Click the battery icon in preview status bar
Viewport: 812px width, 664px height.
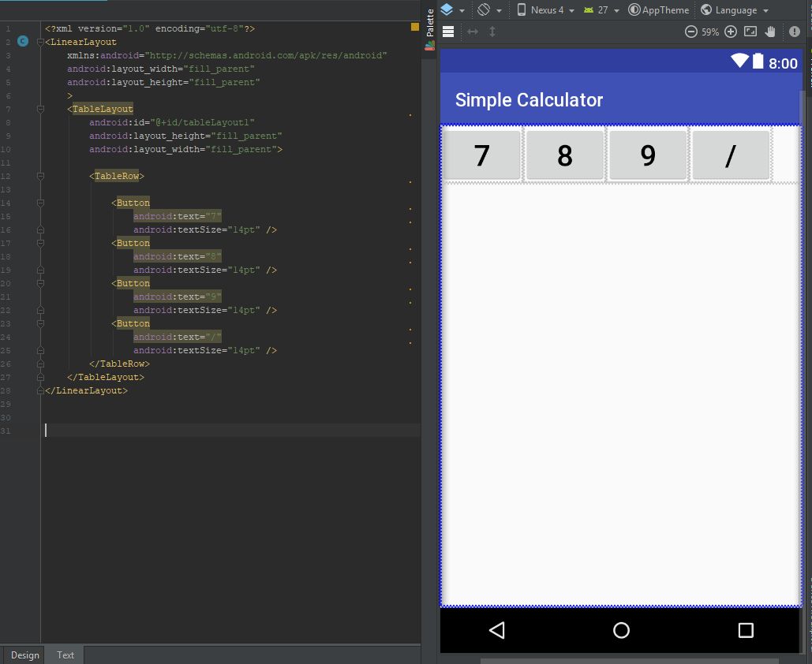[758, 61]
